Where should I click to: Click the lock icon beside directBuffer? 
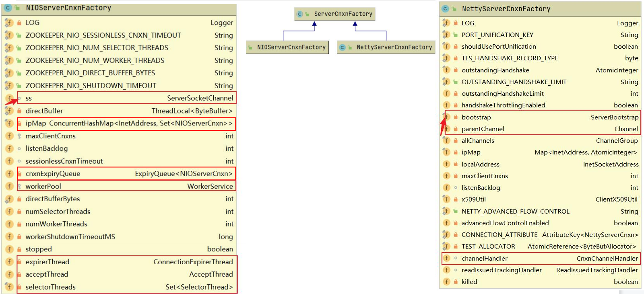[19, 111]
